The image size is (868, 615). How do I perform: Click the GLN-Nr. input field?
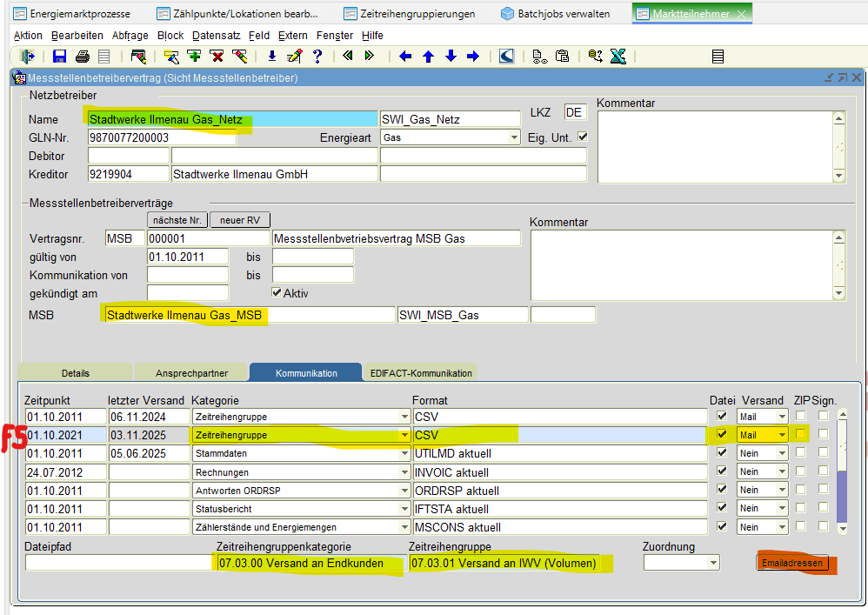click(x=162, y=137)
